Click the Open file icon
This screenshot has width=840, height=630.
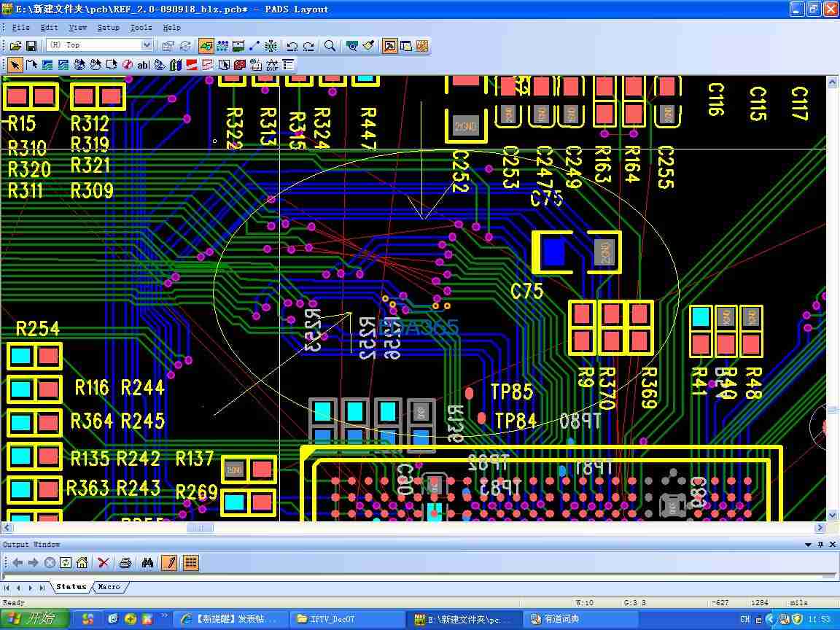[15, 46]
